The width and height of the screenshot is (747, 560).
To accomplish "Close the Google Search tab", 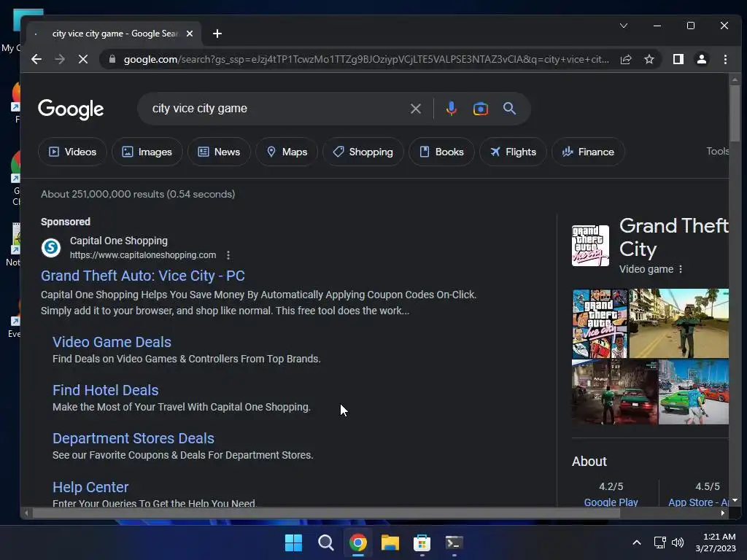I will tap(190, 34).
